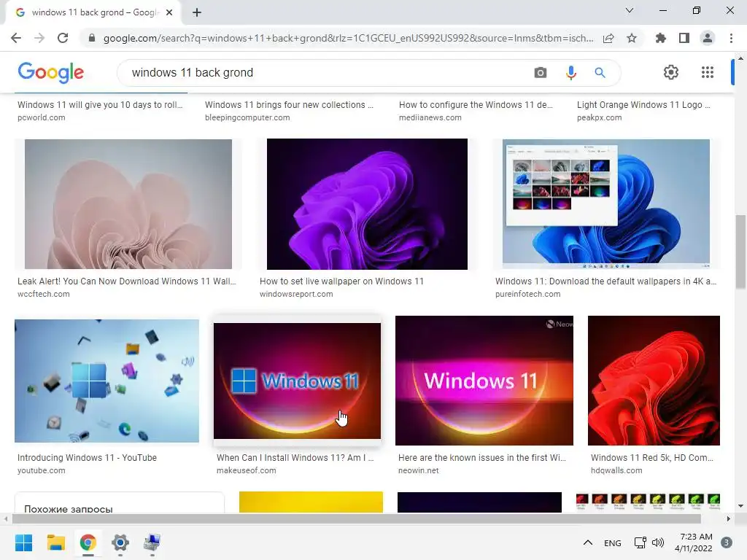Open Light Orange Windows 11 Logo link
This screenshot has height=560, width=747.
[643, 105]
